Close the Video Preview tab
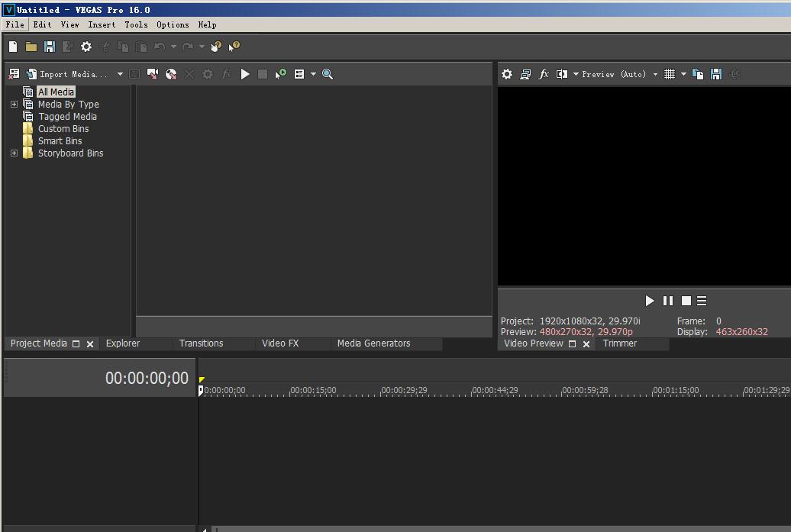 [x=586, y=344]
